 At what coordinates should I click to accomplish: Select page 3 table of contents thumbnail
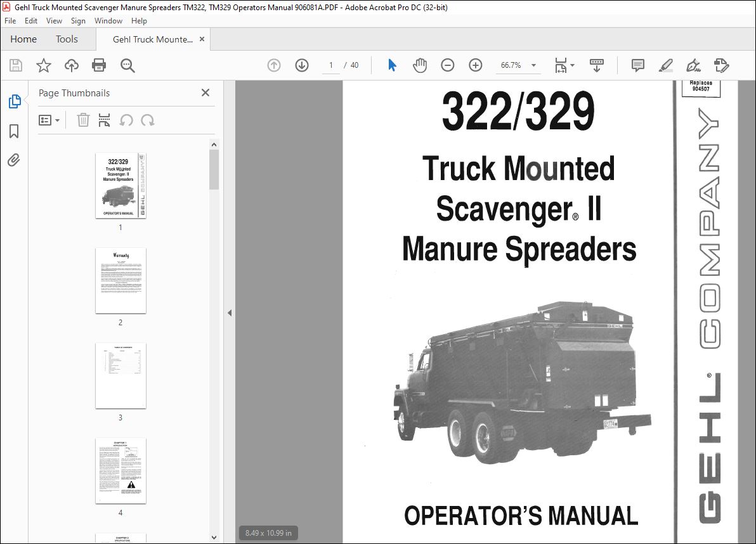121,376
